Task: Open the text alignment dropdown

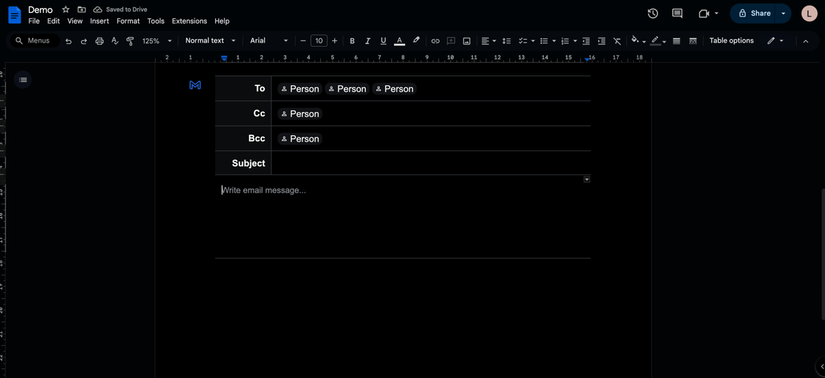Action: click(x=488, y=41)
